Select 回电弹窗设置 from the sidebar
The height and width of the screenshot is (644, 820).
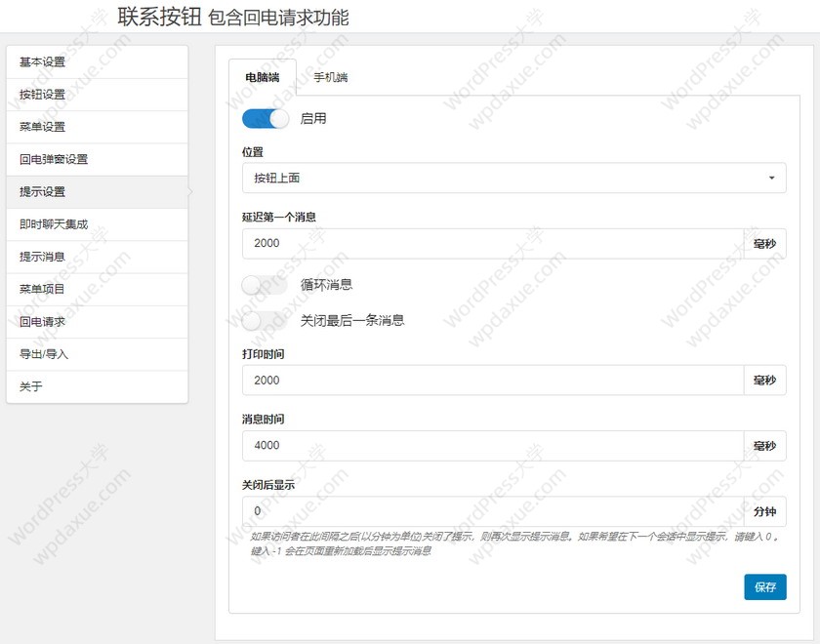click(x=97, y=159)
